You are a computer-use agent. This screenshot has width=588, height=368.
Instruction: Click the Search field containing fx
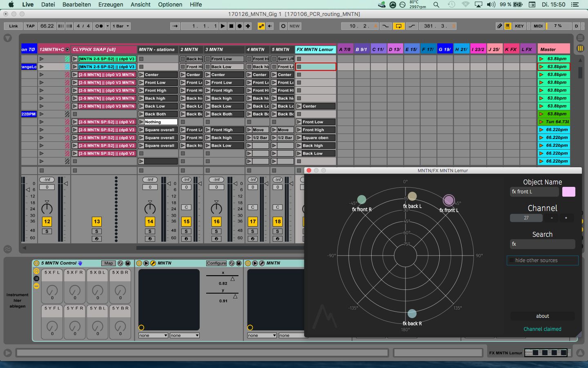pyautogui.click(x=542, y=244)
